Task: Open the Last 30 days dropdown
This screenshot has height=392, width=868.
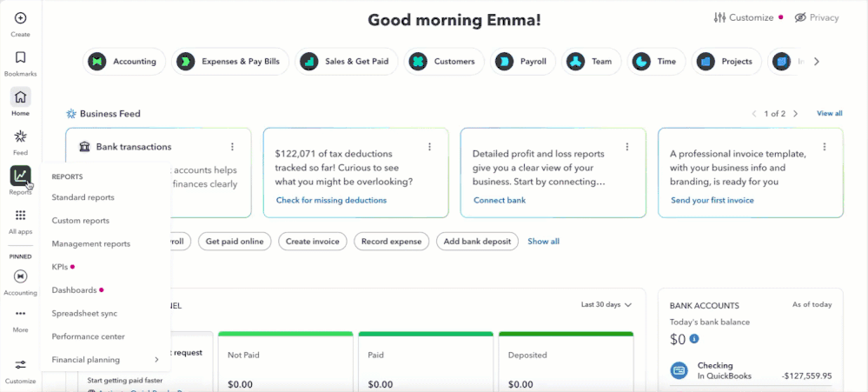Action: click(606, 305)
